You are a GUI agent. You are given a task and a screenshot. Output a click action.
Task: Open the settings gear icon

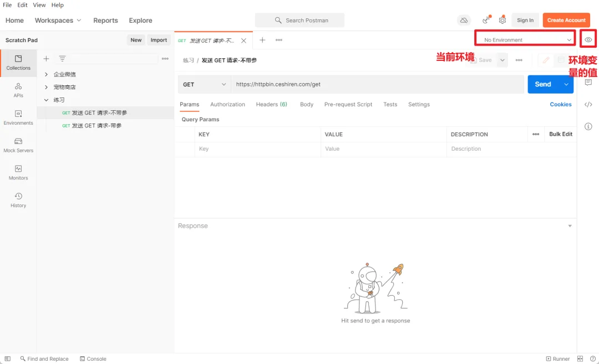(502, 20)
